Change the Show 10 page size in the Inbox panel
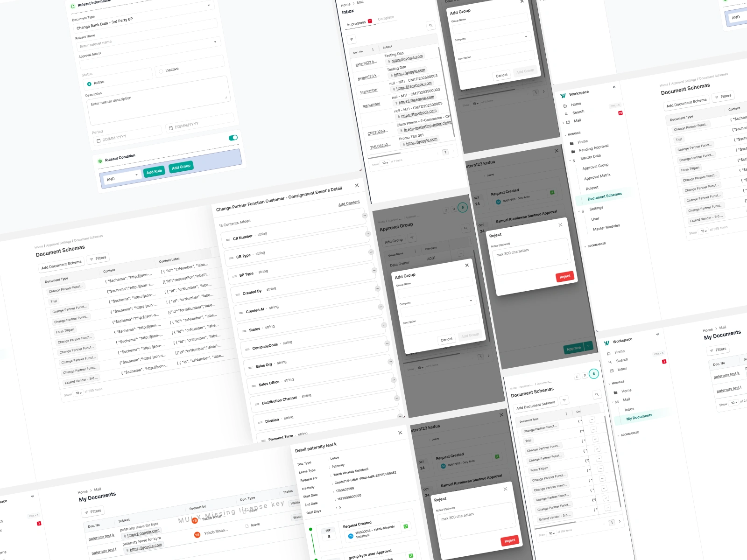The width and height of the screenshot is (747, 560). click(x=385, y=163)
